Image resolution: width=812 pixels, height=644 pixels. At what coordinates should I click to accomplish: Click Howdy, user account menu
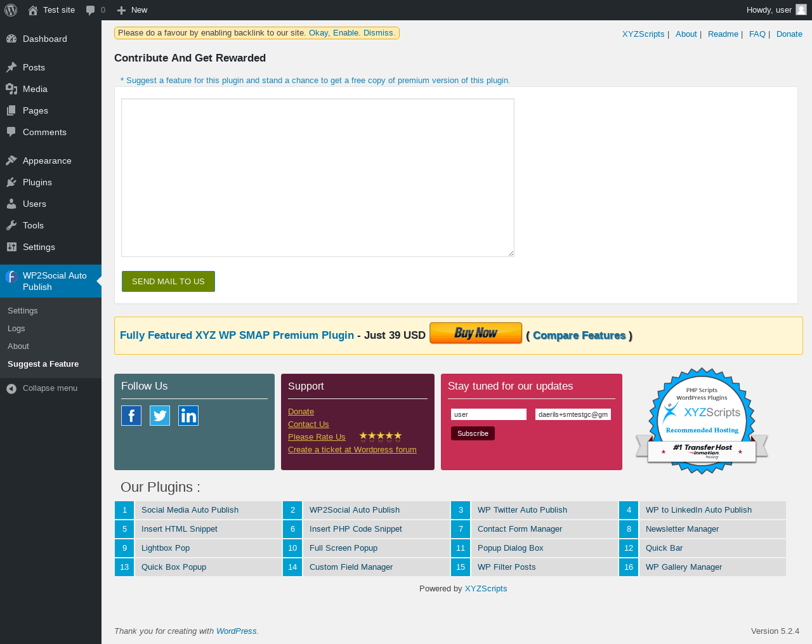tap(776, 10)
